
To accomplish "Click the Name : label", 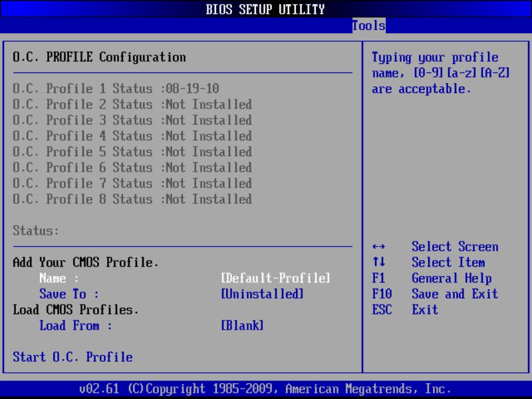I will [x=59, y=278].
